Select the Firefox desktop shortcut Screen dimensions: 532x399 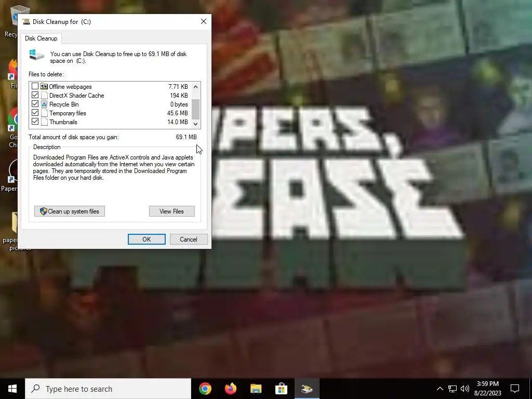coord(12,74)
